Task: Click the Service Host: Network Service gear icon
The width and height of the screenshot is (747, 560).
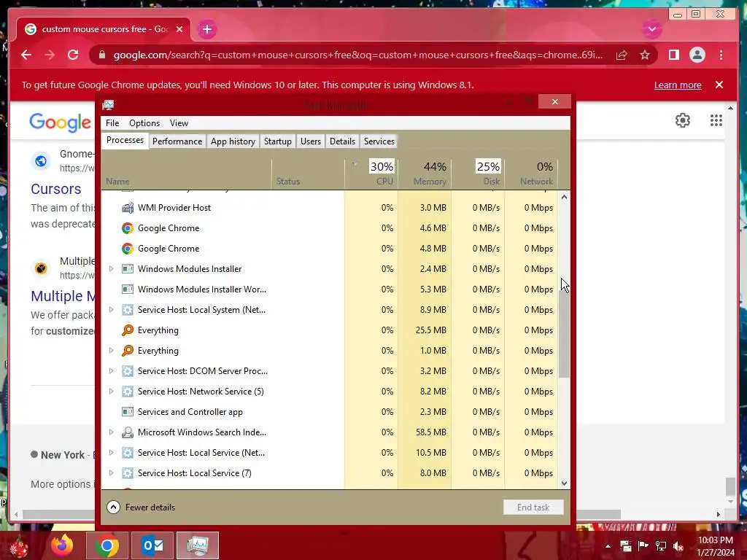Action: pos(127,392)
